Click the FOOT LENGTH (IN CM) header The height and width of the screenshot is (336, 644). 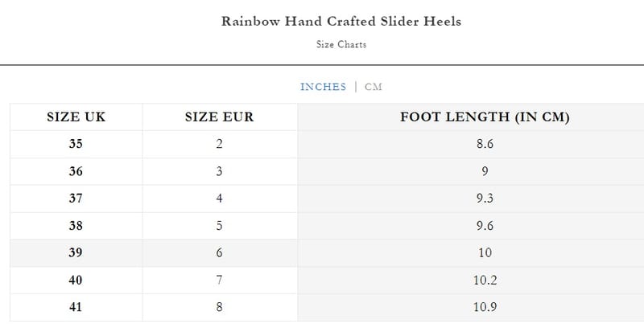tap(485, 117)
